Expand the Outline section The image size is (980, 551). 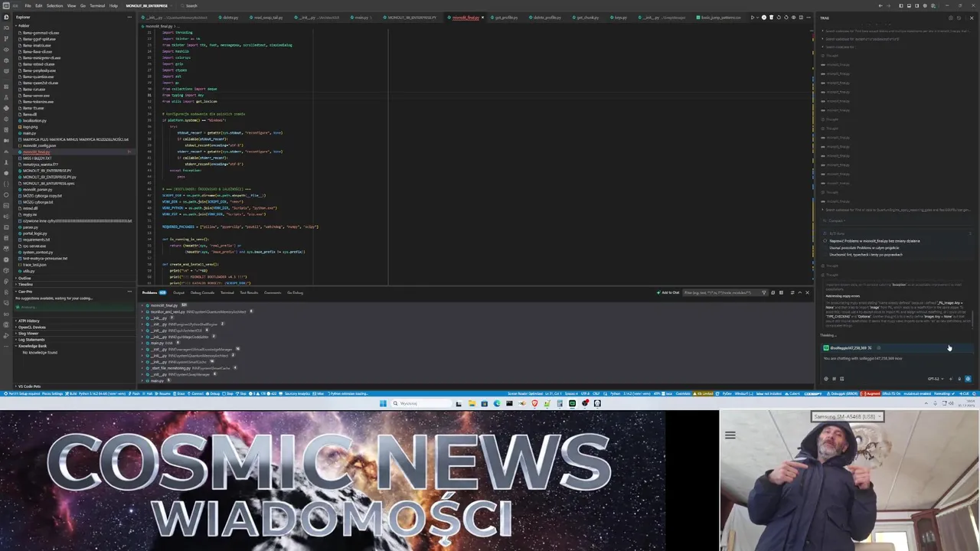click(x=25, y=278)
